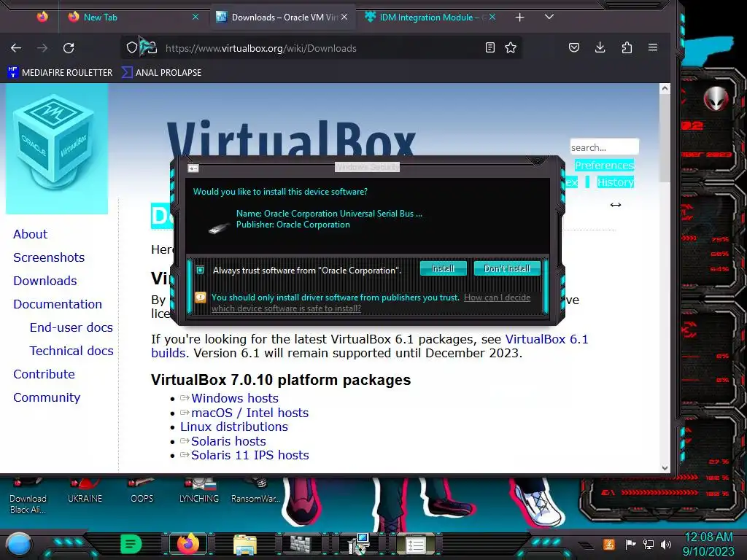Open the checklist app taskbar icon

point(415,545)
